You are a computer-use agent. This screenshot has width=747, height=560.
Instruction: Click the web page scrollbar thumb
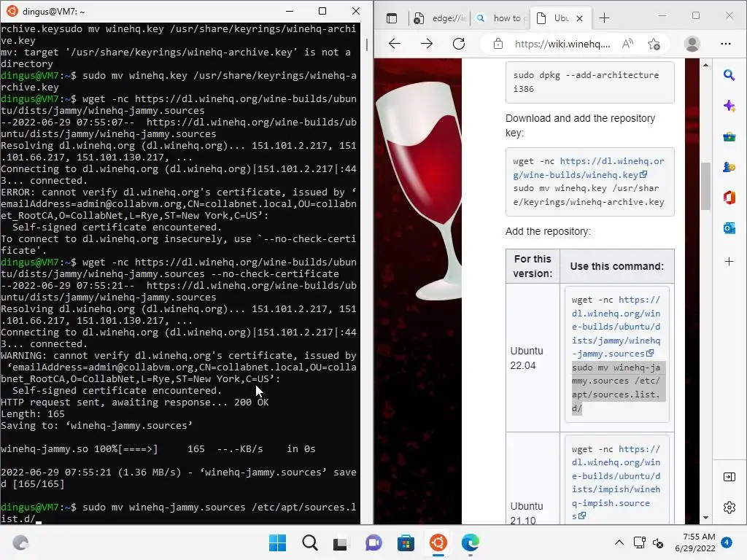(705, 186)
